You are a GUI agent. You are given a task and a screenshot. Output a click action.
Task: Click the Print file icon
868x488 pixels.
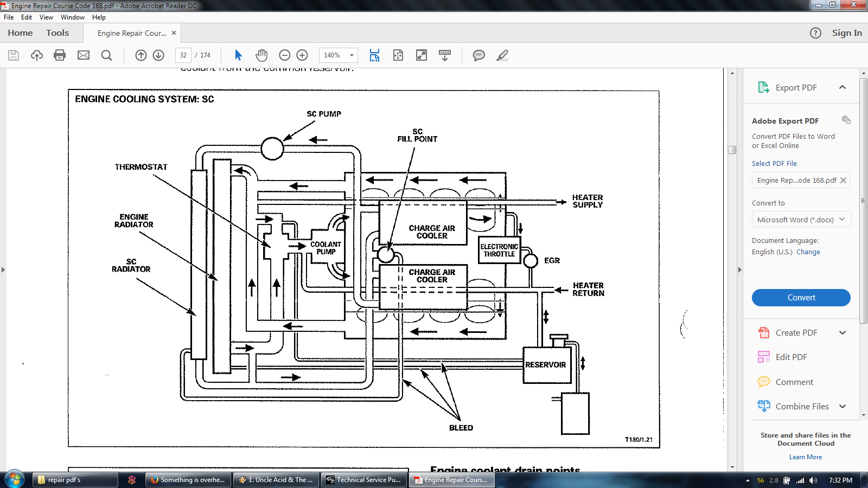click(60, 55)
